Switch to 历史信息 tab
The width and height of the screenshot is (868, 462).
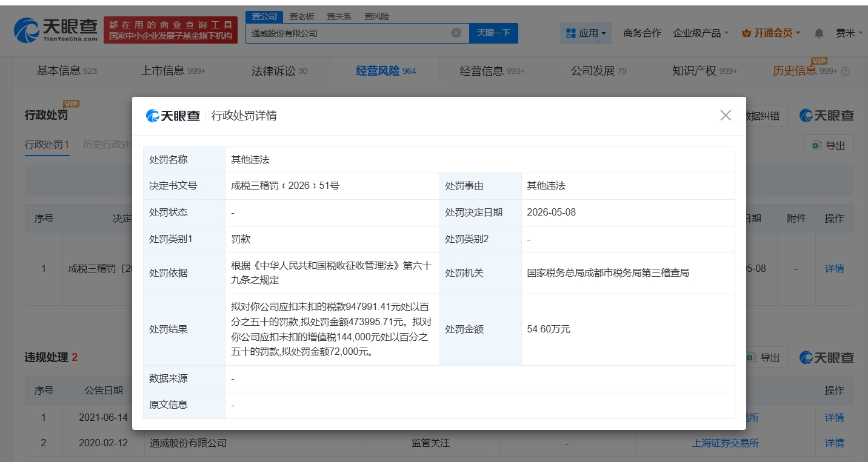pyautogui.click(x=805, y=71)
